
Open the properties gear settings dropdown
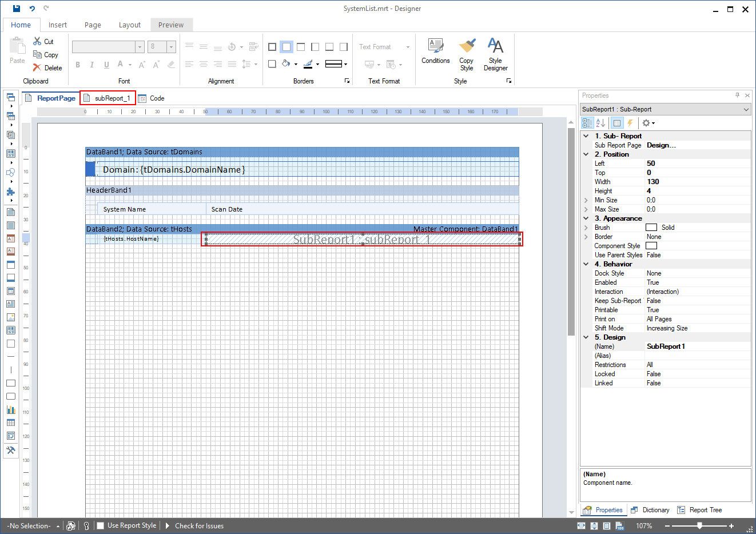[648, 123]
